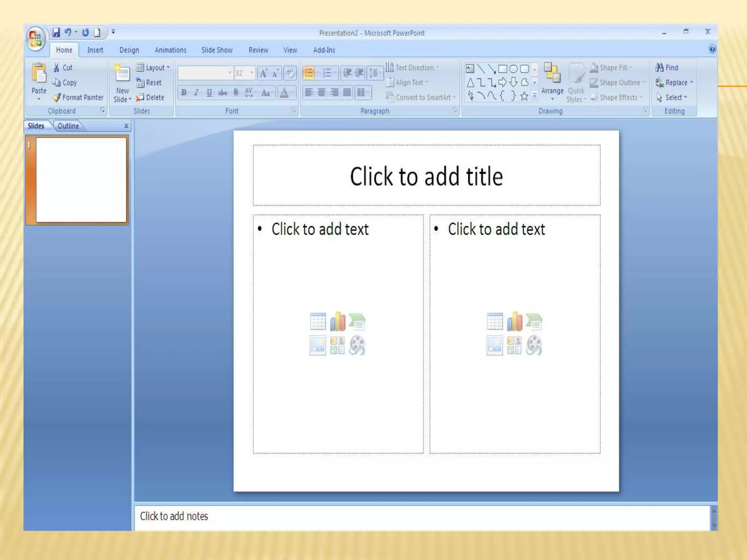Click the Format Painter brush icon
This screenshot has width=747, height=560.
click(57, 97)
